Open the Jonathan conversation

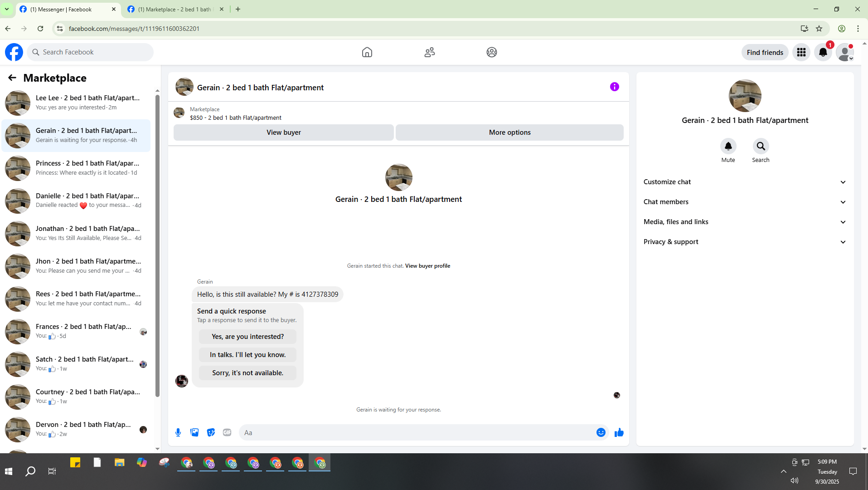pos(76,233)
